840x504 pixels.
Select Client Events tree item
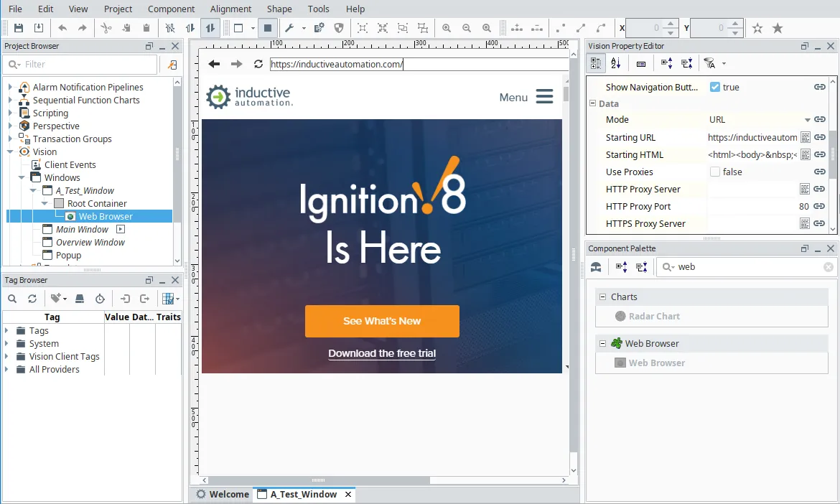[x=70, y=164]
